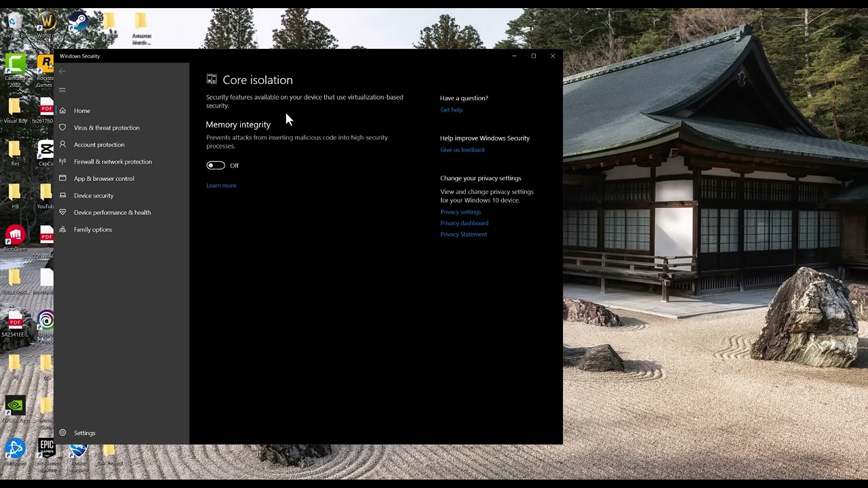Click the Memory integrity heading
The width and height of the screenshot is (868, 488).
coord(238,125)
